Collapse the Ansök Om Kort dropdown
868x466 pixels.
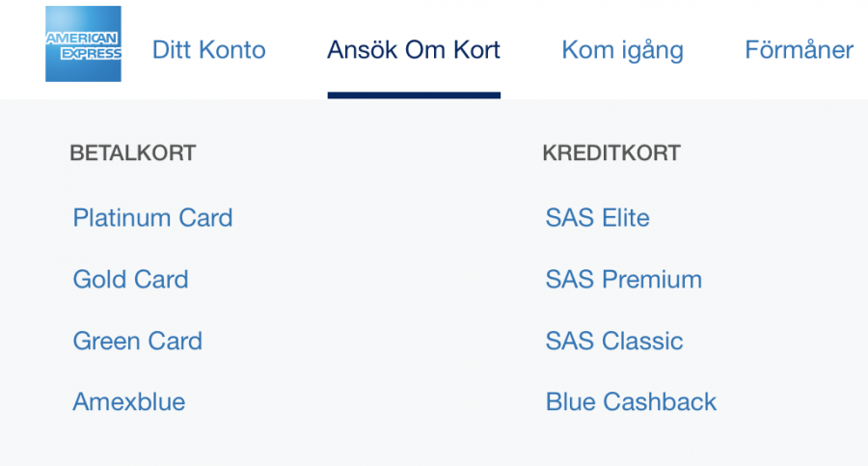tap(414, 50)
